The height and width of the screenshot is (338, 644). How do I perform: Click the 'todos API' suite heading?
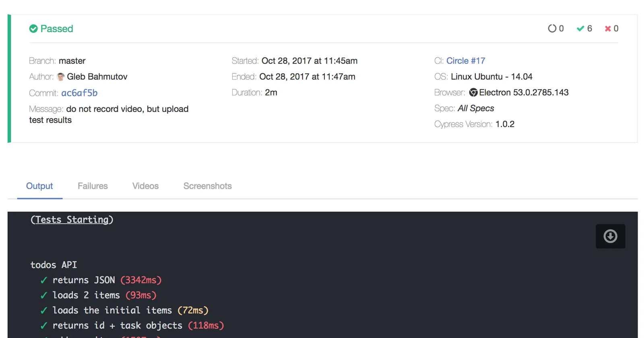tap(54, 265)
